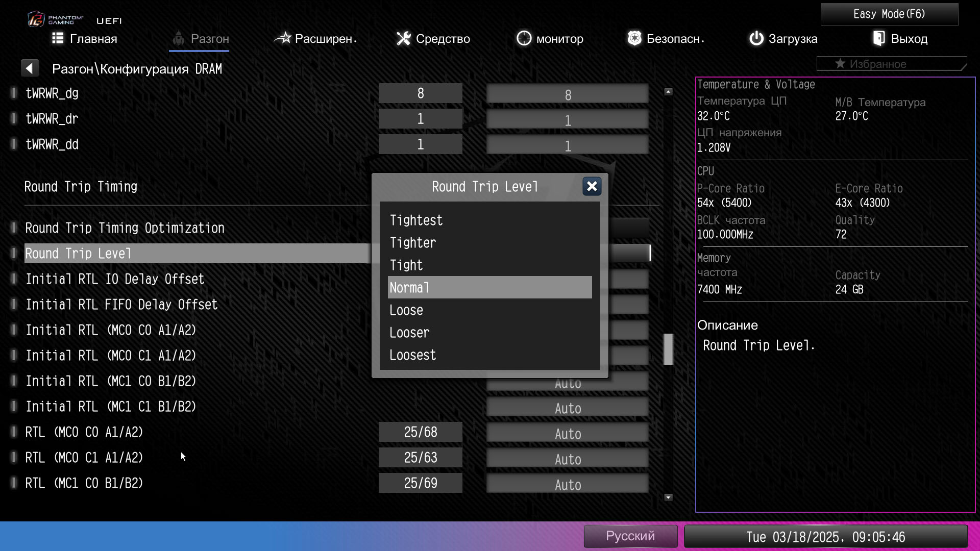Click the Главная list icon
The height and width of the screenshot is (551, 980).
[x=58, y=38]
